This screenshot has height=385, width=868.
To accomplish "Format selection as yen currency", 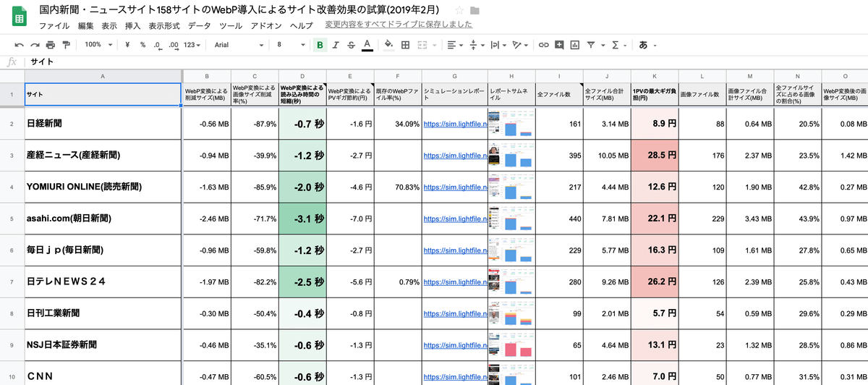I will [x=127, y=45].
